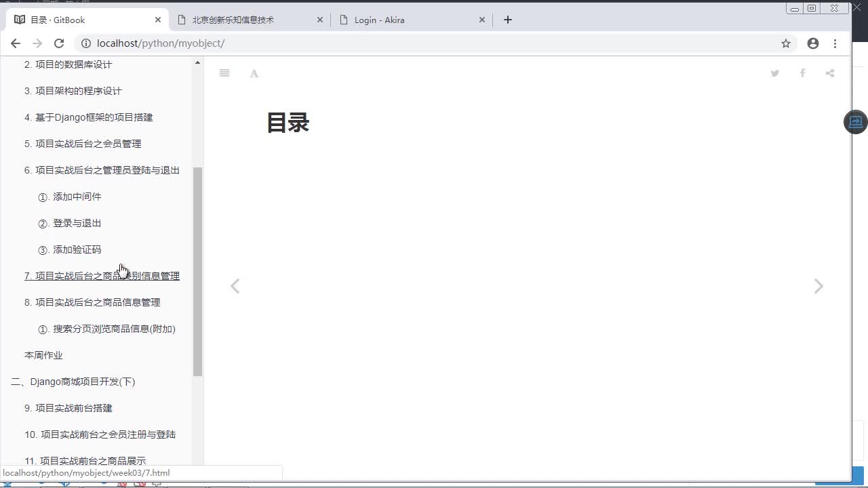Maximize the browser window

pos(812,8)
